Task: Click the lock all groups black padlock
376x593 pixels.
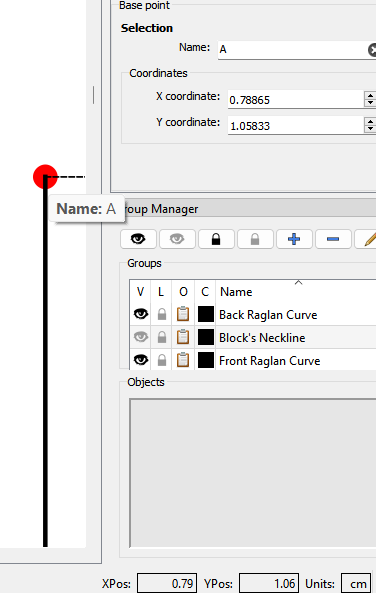Action: coord(216,239)
